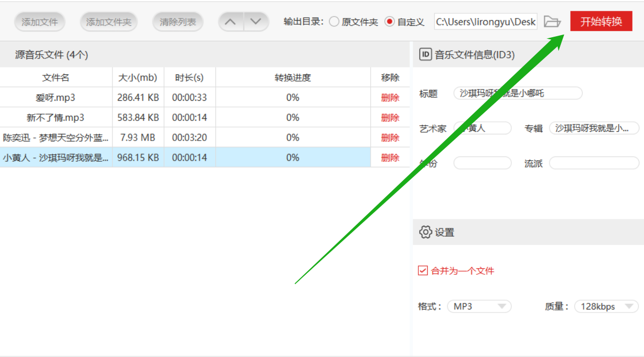Screen dimensions: 644x357
Task: Click the custom output path field
Action: [x=484, y=21]
